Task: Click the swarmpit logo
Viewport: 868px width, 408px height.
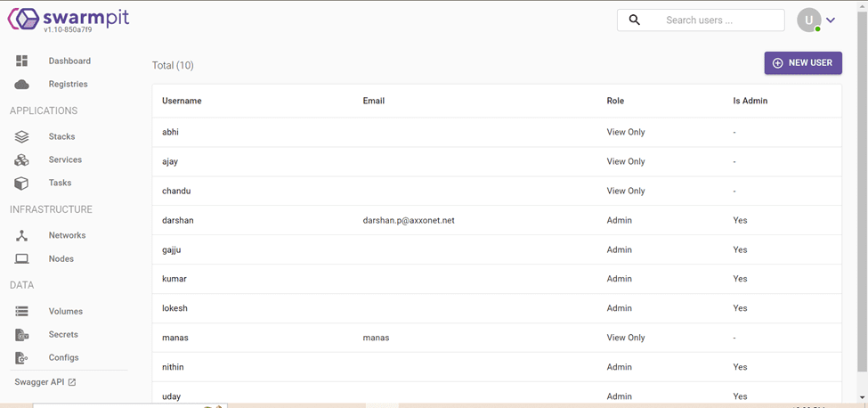Action: (x=69, y=19)
